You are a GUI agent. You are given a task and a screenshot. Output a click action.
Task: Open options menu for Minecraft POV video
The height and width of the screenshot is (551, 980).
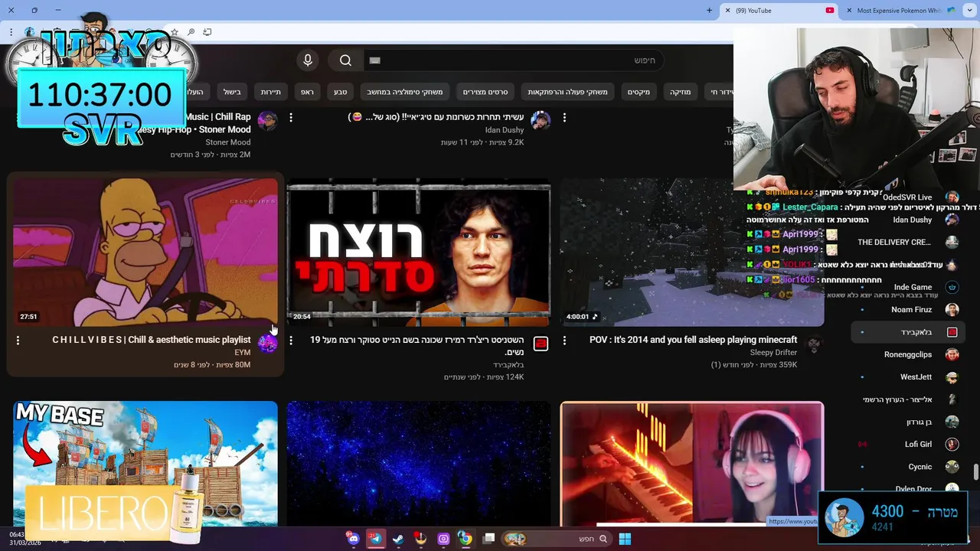click(x=564, y=340)
